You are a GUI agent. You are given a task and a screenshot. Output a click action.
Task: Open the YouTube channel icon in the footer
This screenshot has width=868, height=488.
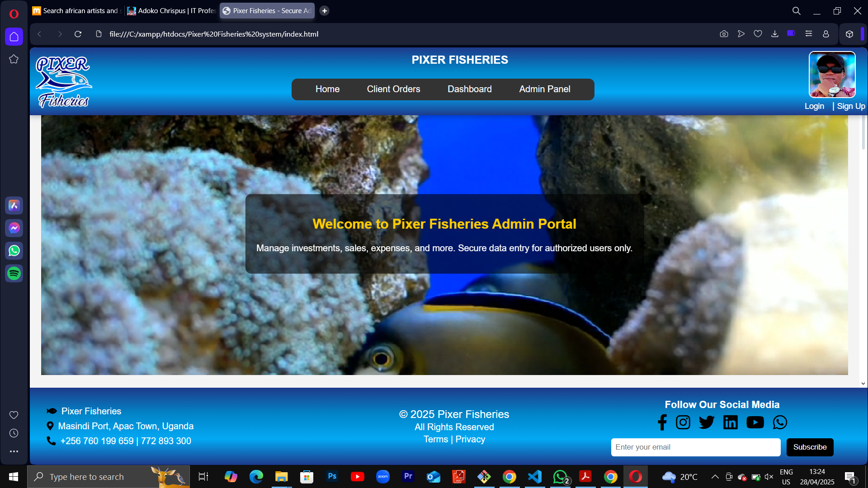pos(755,422)
